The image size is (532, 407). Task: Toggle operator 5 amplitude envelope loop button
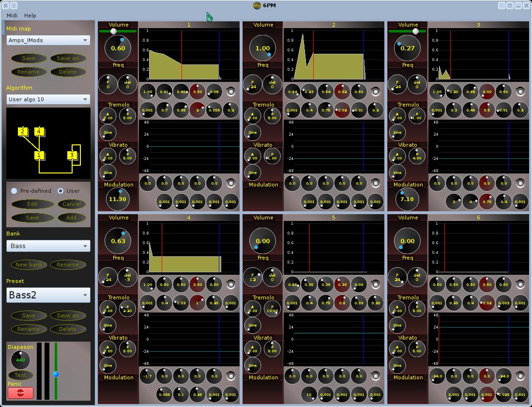tap(376, 285)
